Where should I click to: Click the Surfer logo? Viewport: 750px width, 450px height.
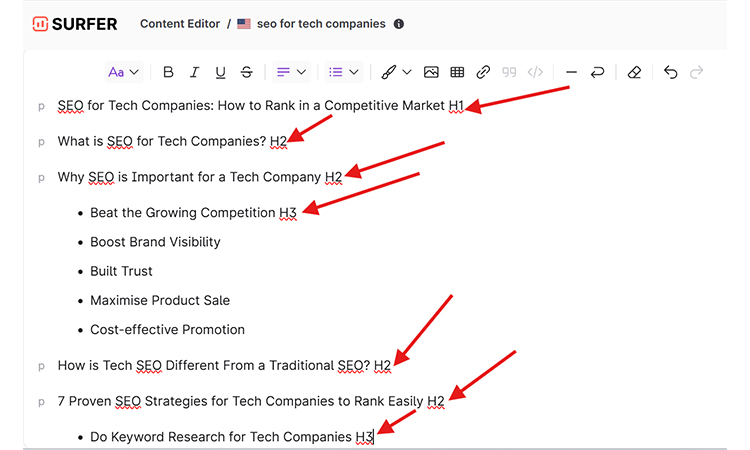coord(75,23)
